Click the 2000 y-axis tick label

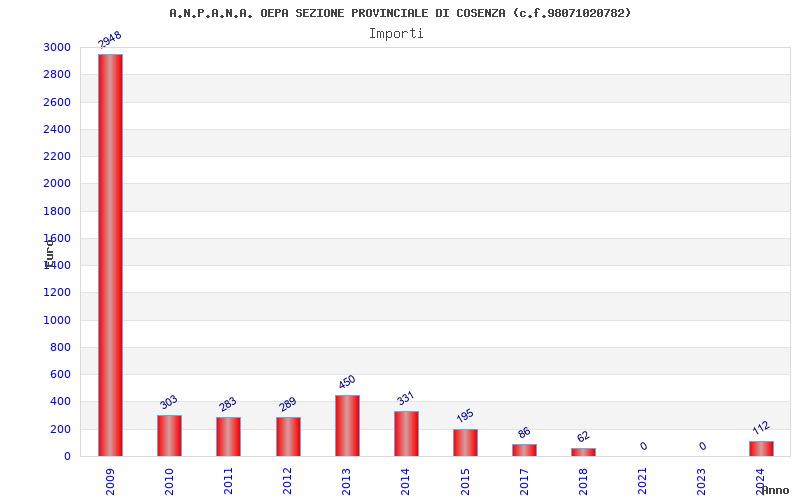[57, 183]
